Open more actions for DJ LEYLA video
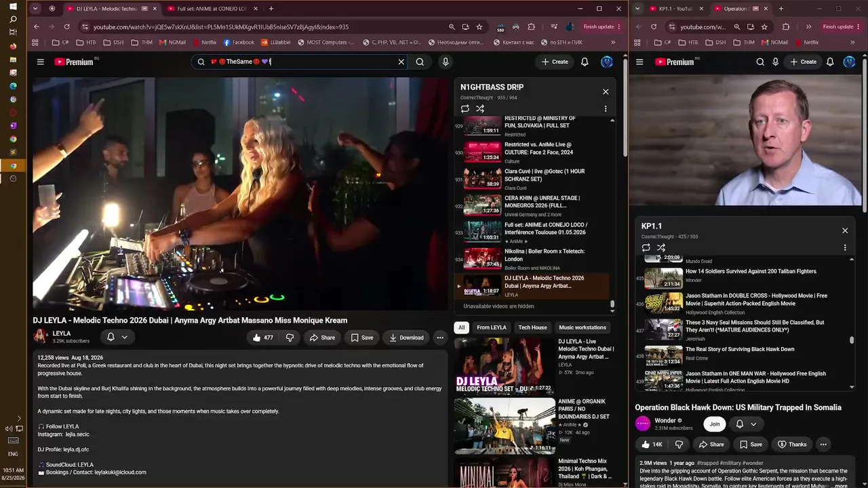This screenshot has height=488, width=868. pyautogui.click(x=440, y=338)
